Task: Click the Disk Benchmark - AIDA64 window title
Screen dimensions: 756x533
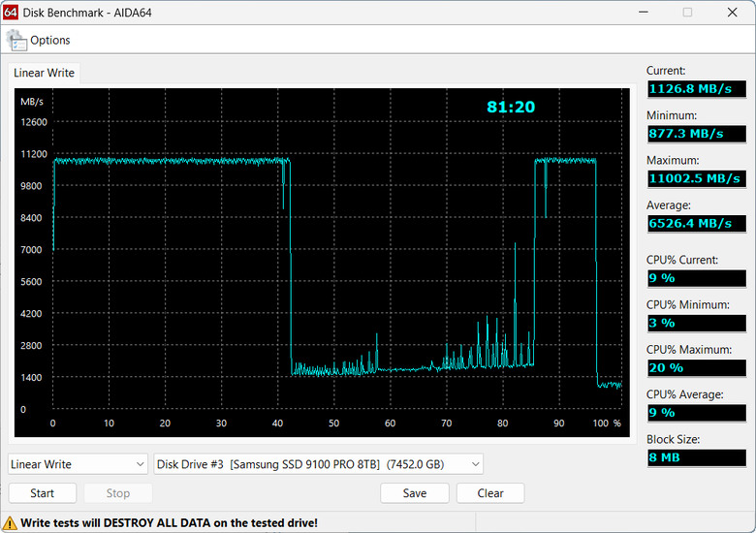Action: pos(87,13)
